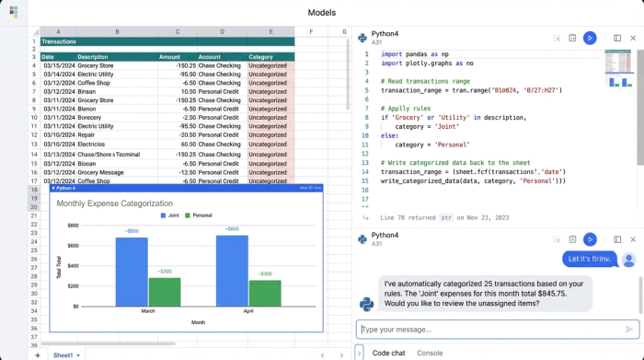Screen dimensions: 644x360
Task: Click the chart's blue Python 4 title bar
Action: pyautogui.click(x=186, y=188)
